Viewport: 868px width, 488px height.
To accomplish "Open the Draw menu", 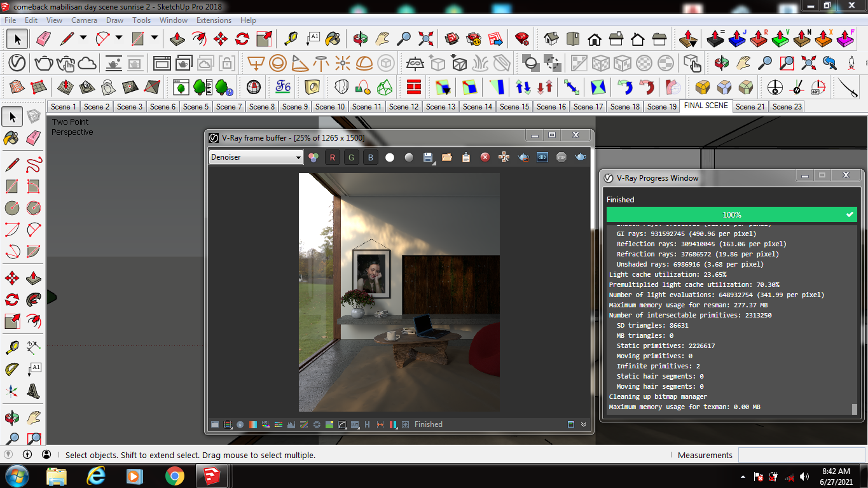I will pos(115,20).
